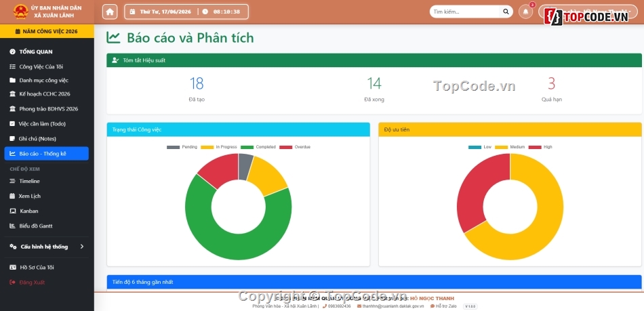The image size is (644, 311).
Task: Click the '3' Quá hạn count
Action: click(x=551, y=83)
